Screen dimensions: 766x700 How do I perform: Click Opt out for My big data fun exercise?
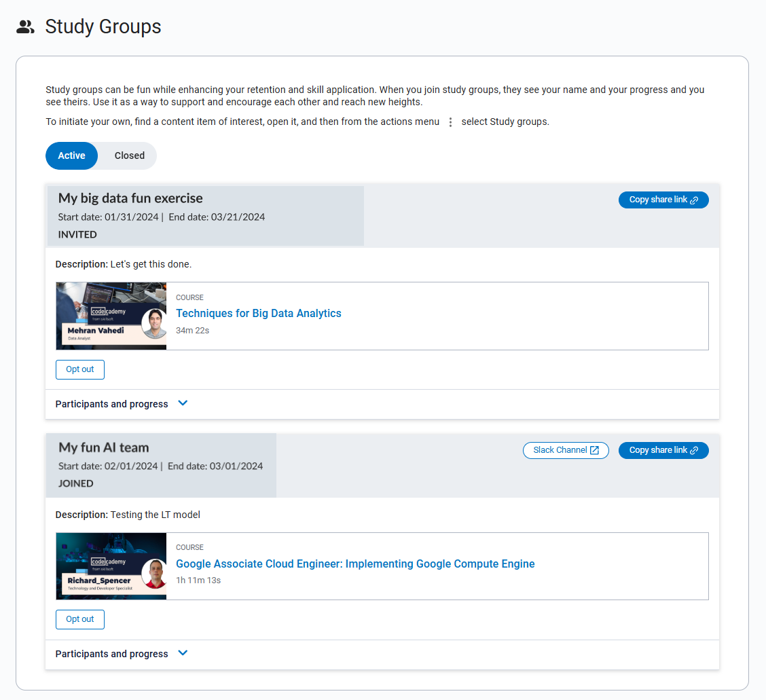point(79,369)
